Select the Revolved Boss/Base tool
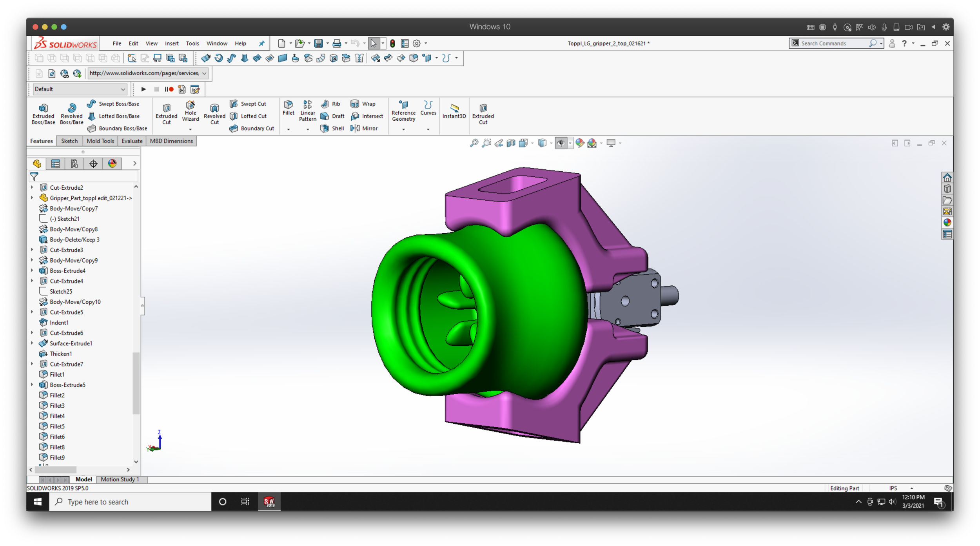This screenshot has height=546, width=980. pyautogui.click(x=72, y=114)
